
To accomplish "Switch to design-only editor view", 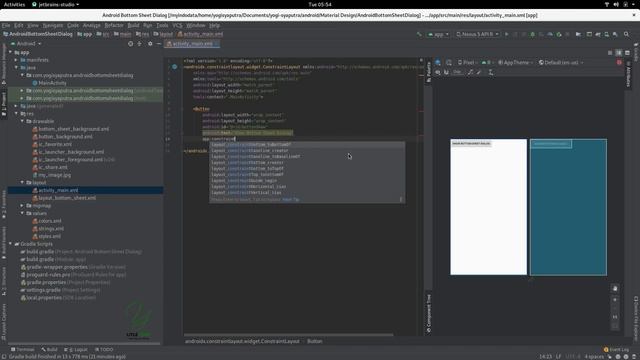I will pyautogui.click(x=627, y=53).
